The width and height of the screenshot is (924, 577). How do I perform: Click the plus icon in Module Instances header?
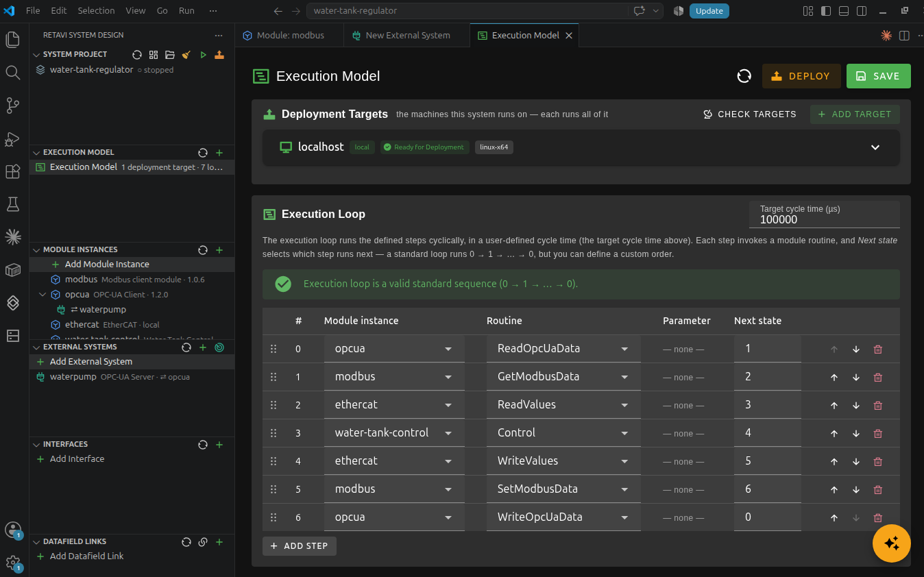pyautogui.click(x=219, y=250)
